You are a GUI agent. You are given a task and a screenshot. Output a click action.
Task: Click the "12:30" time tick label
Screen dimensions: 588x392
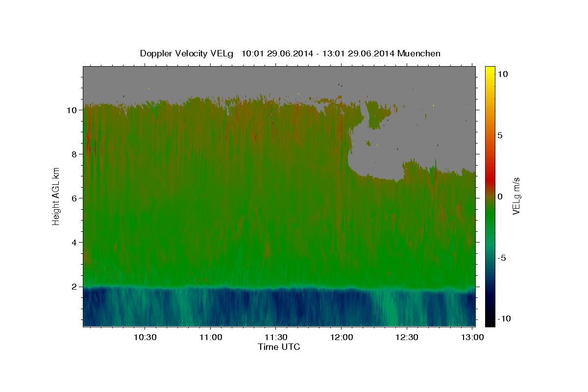pyautogui.click(x=407, y=337)
